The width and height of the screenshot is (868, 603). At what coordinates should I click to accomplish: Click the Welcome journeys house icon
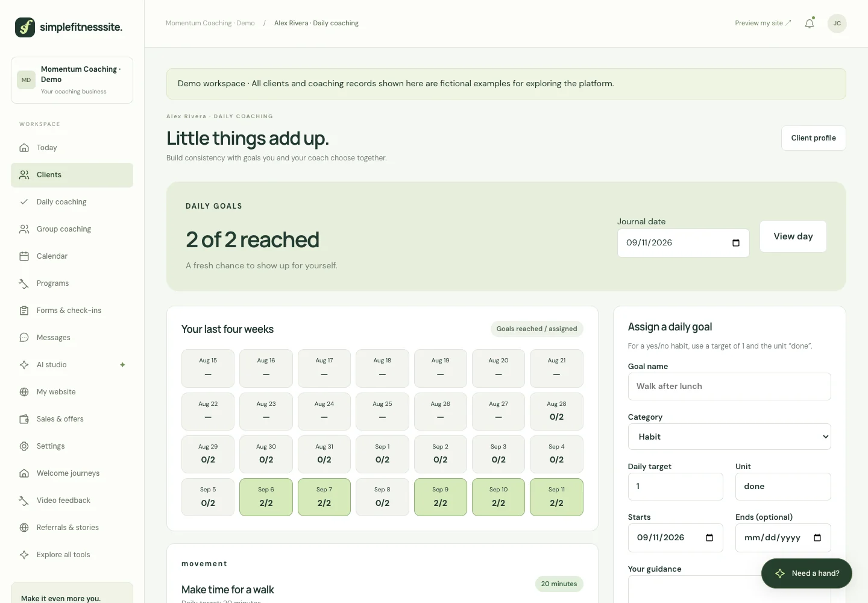pos(24,473)
